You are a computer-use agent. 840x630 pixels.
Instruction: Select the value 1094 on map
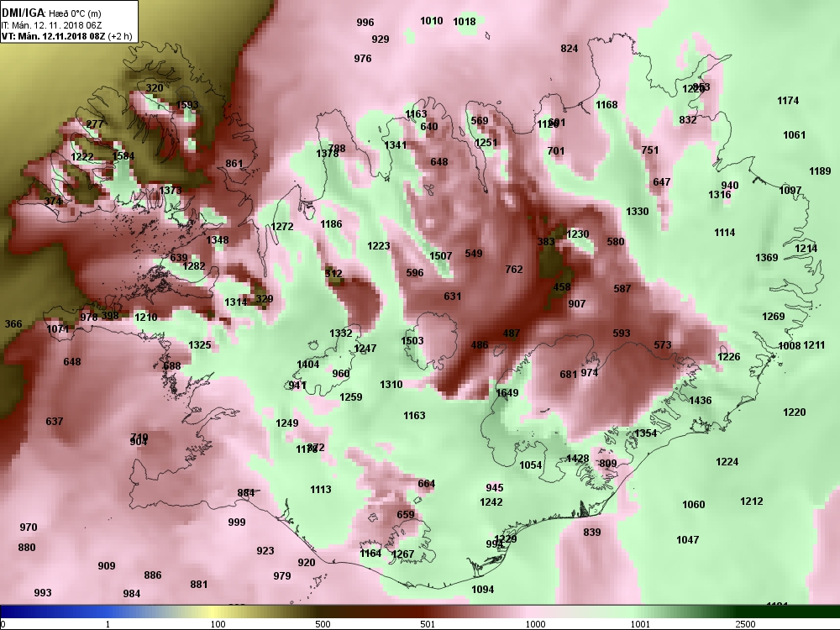point(482,590)
